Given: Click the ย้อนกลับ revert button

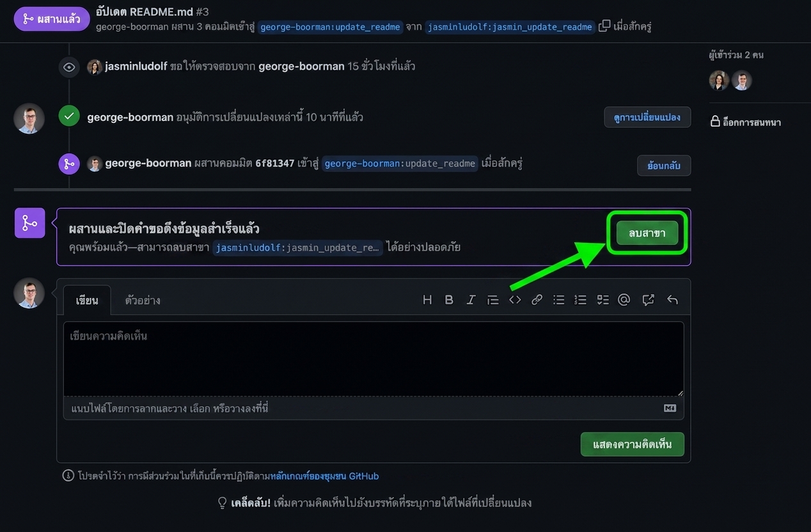Looking at the screenshot, I should click(664, 166).
